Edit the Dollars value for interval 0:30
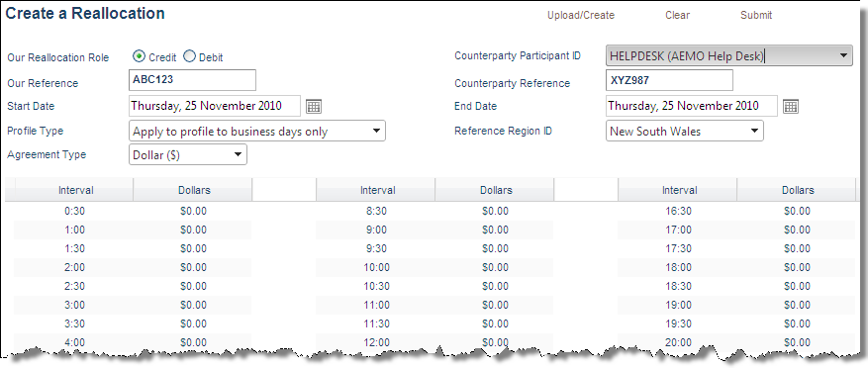The image size is (868, 368). 193,211
